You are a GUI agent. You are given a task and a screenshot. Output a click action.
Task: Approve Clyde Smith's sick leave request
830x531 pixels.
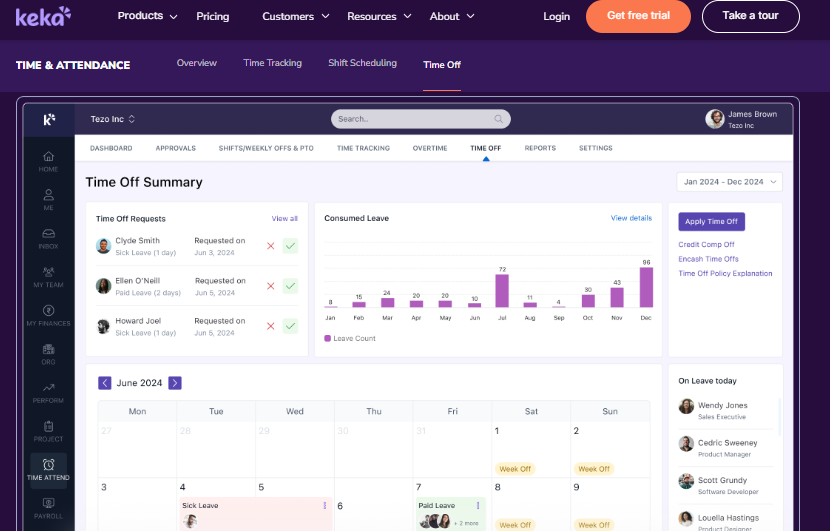point(290,246)
